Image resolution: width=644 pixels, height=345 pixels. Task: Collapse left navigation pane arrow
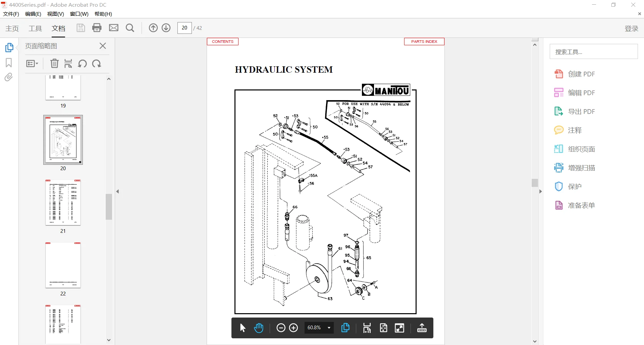pos(117,192)
